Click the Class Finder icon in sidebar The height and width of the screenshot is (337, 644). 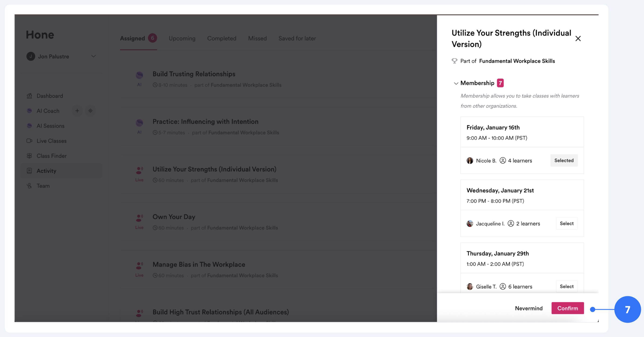click(x=29, y=156)
